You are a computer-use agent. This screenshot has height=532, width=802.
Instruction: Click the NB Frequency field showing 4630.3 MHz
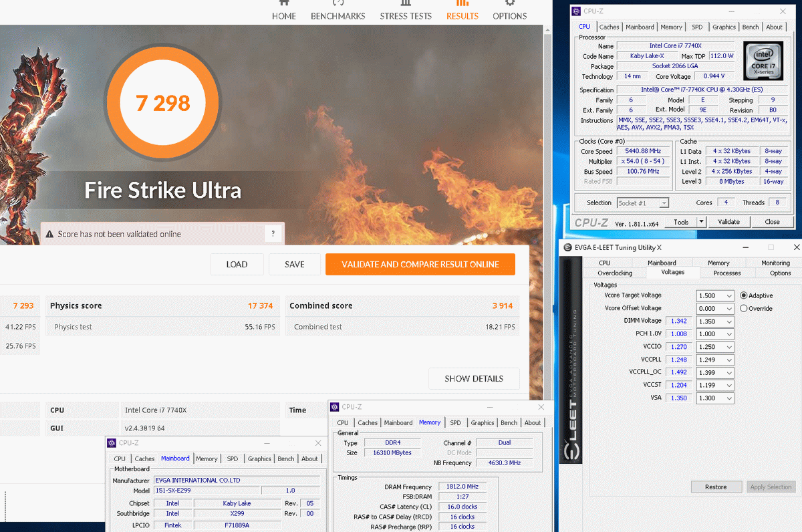(504, 462)
